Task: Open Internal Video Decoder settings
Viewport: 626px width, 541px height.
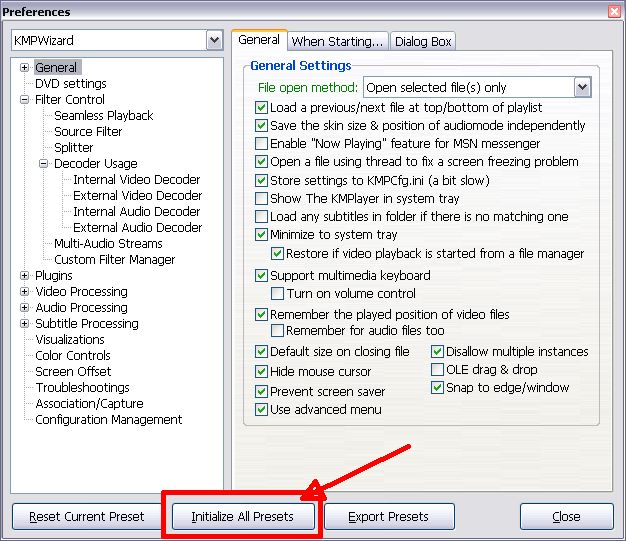Action: pyautogui.click(x=137, y=179)
